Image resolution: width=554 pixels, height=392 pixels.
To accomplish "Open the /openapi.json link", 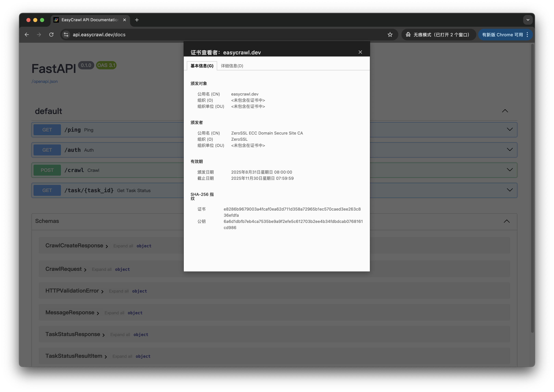I will coord(45,82).
